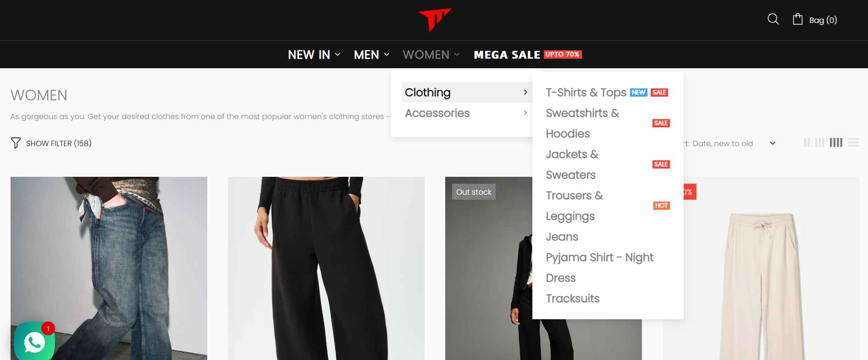Click the red store logo
Viewport: 868px width, 360px height.
[435, 20]
